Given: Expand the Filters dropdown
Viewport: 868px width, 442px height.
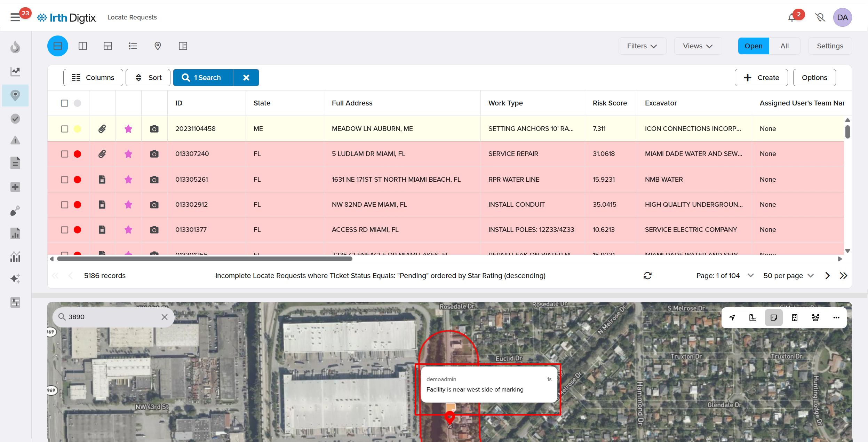Looking at the screenshot, I should (642, 46).
